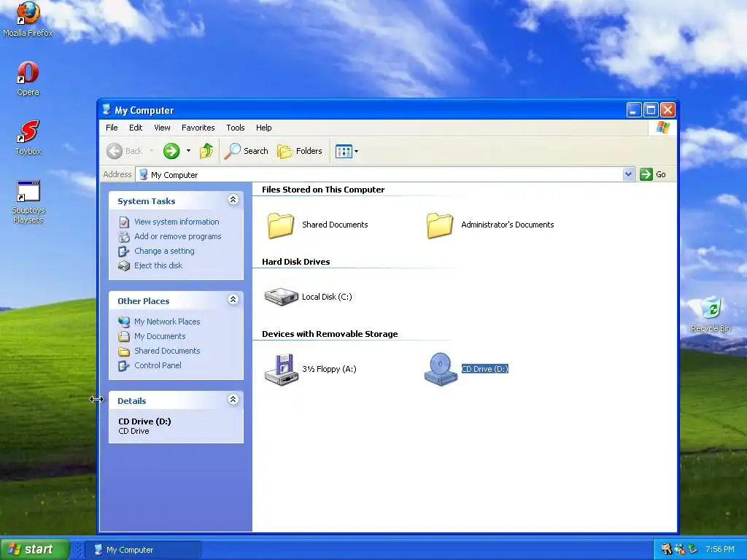Screen dimensions: 747x560
Task: Collapse the Details panel
Action: pos(233,400)
